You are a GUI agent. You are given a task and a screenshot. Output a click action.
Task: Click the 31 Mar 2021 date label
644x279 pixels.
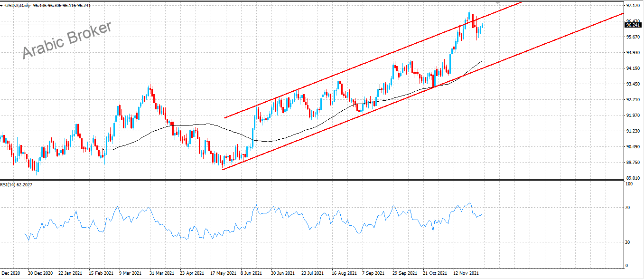161,273
